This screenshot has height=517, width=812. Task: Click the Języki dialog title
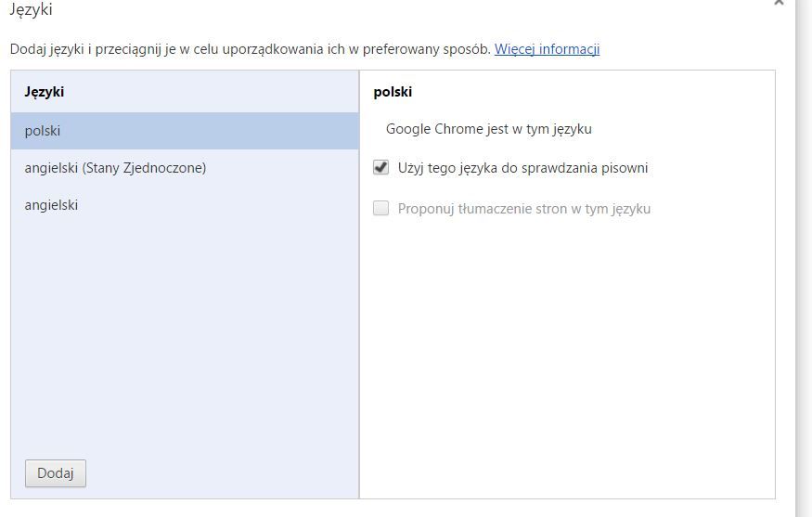tap(31, 11)
